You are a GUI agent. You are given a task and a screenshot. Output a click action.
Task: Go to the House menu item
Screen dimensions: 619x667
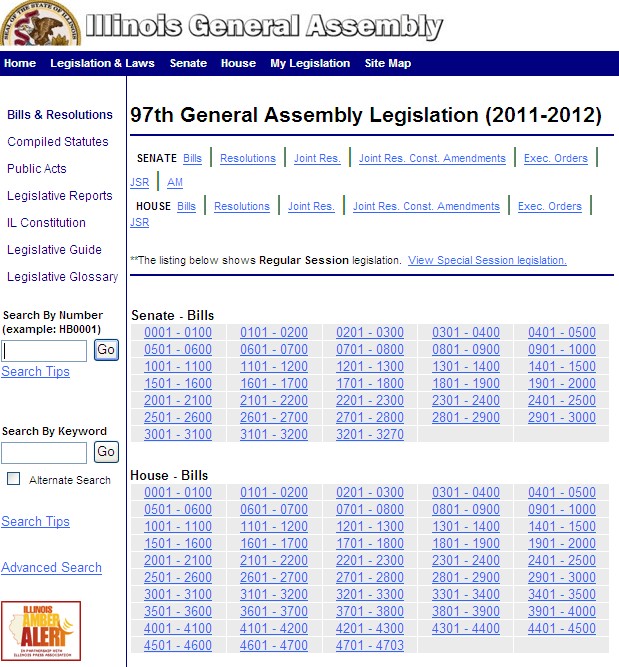click(238, 63)
